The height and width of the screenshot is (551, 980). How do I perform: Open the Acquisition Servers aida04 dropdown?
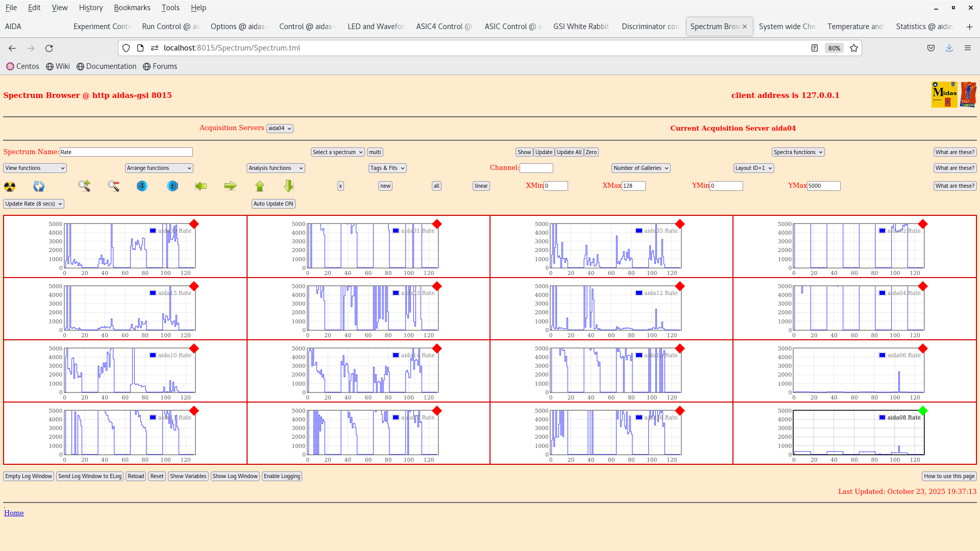click(280, 128)
